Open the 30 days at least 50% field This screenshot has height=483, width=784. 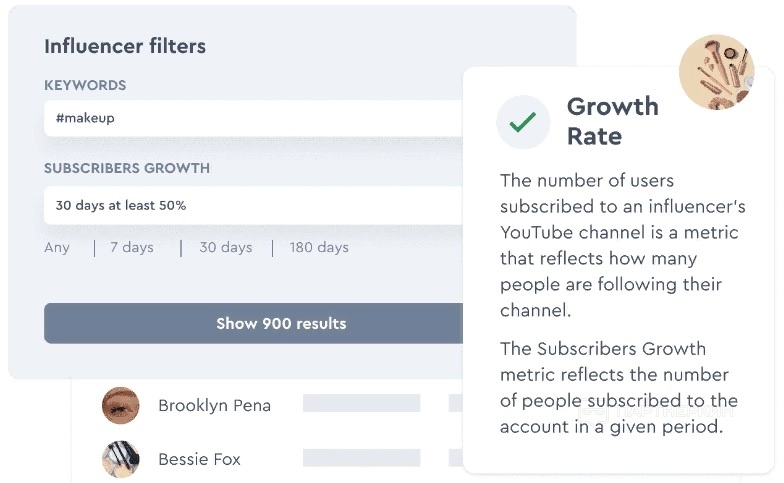[250, 205]
